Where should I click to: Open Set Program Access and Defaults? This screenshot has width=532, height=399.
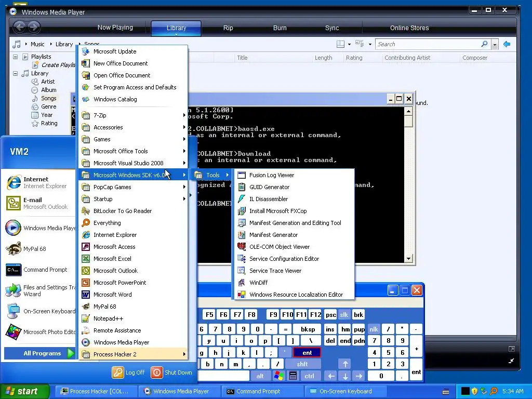134,87
